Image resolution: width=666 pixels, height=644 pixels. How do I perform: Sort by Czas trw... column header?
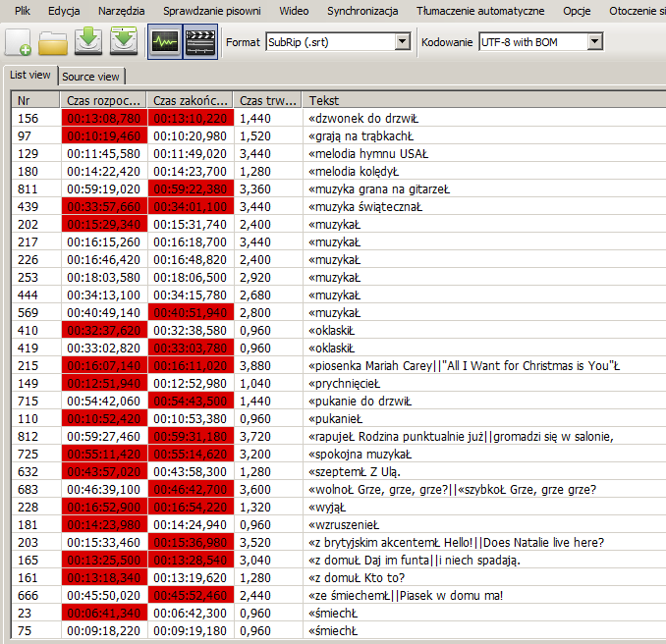click(267, 100)
